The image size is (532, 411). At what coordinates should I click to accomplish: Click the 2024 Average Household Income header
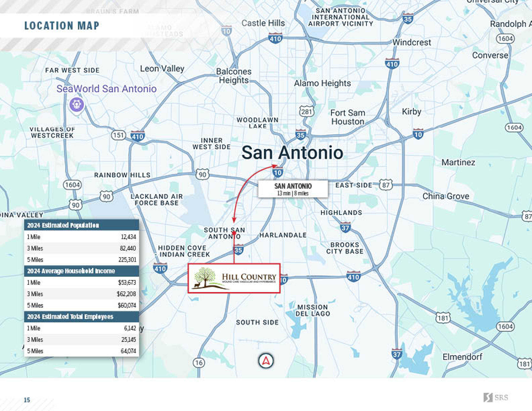(x=82, y=271)
